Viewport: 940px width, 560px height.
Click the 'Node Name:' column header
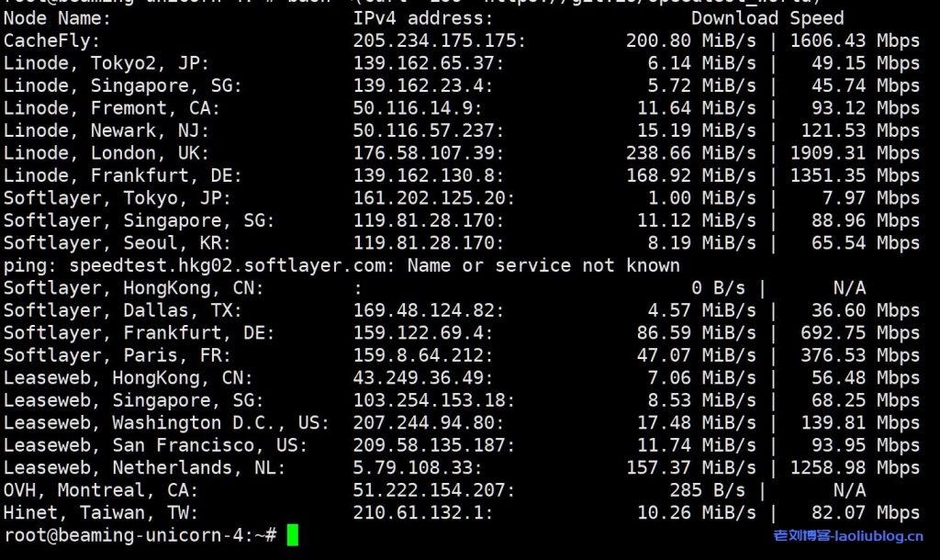58,17
